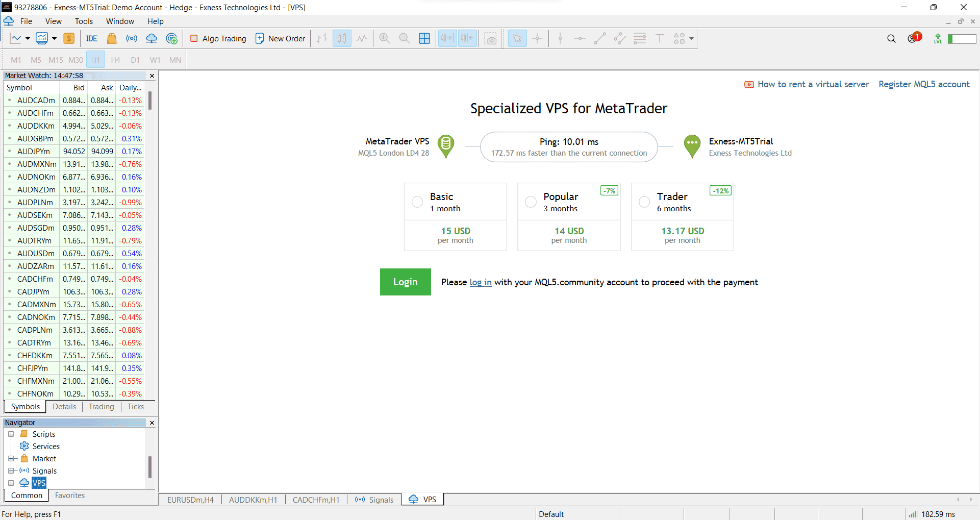Open the IDE MetaEditor button
This screenshot has height=520, width=980.
click(x=92, y=38)
